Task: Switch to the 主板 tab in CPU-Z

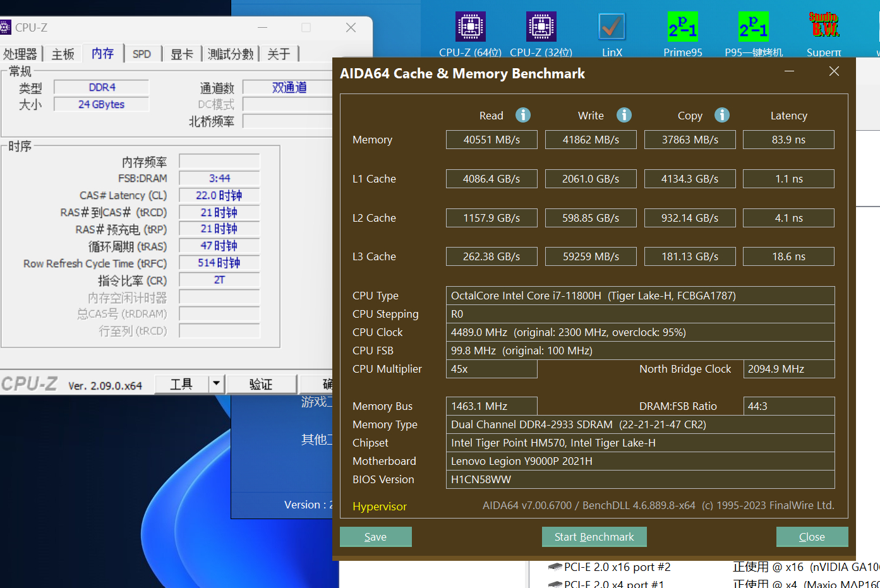Action: [x=63, y=54]
